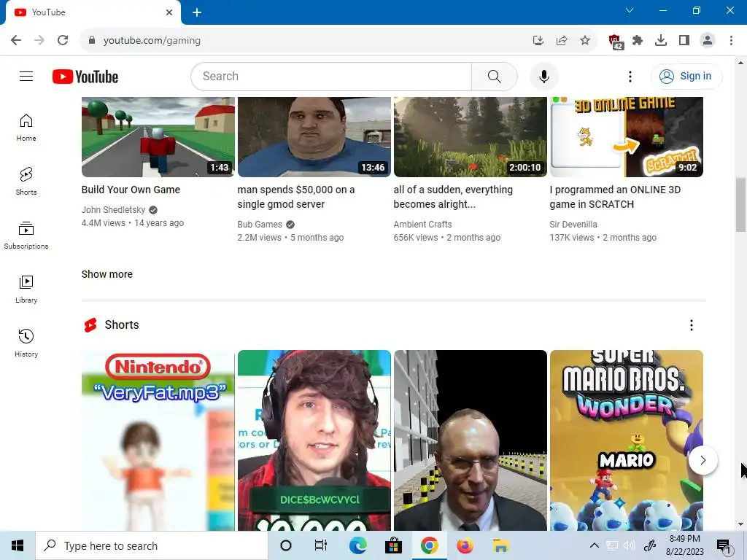Click title 'Build Your Own Game'

coord(131,190)
